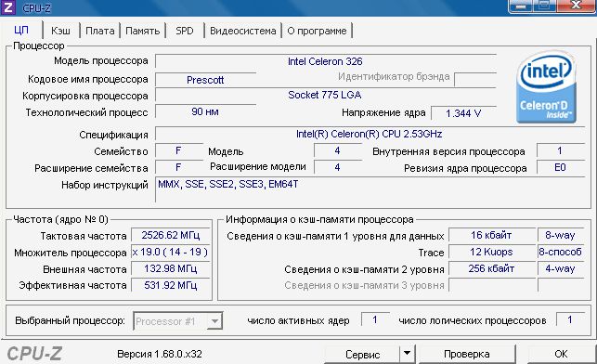The image size is (597, 364).
Task: Select the Память tab
Action: point(143,31)
